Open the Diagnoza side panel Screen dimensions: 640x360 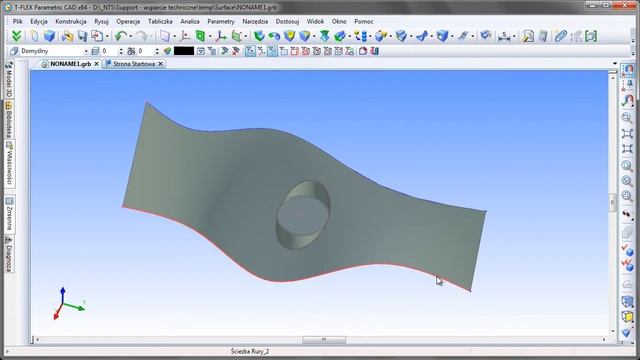[x=9, y=254]
